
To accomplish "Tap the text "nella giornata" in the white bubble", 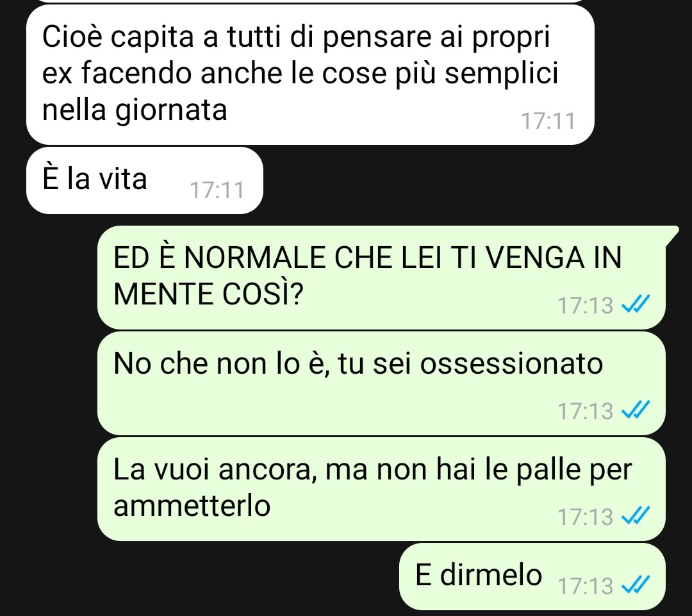I will click(x=135, y=110).
